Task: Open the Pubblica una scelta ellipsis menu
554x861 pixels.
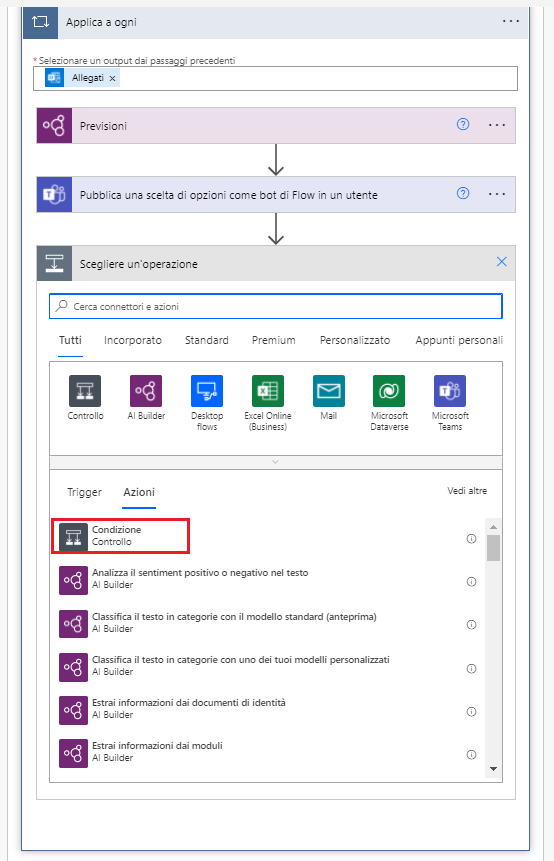Action: tap(497, 194)
